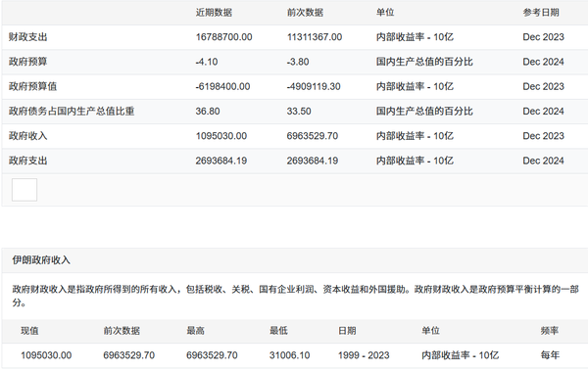
Task: Click the date range 1999 - 2023
Action: (364, 355)
